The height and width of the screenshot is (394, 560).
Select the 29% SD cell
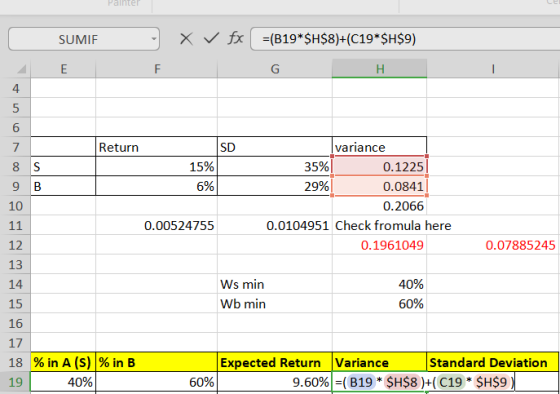(x=275, y=186)
